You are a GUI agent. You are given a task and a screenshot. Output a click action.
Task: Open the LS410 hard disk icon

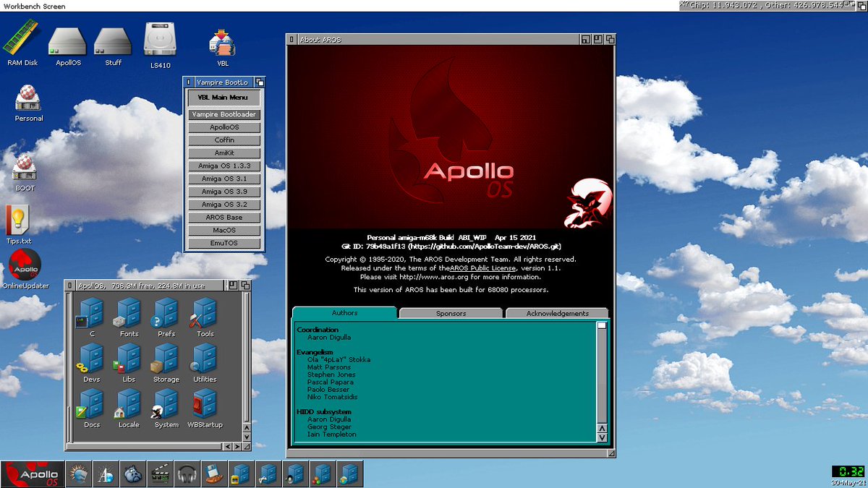point(161,46)
